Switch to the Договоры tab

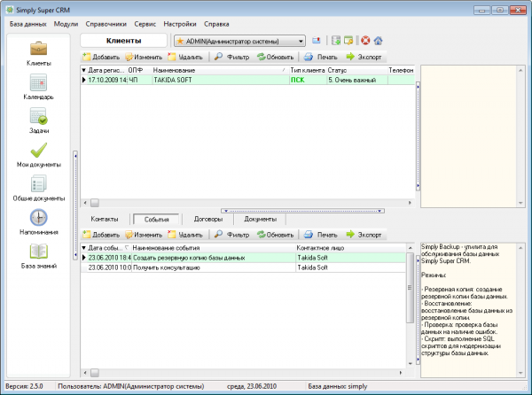(210, 218)
